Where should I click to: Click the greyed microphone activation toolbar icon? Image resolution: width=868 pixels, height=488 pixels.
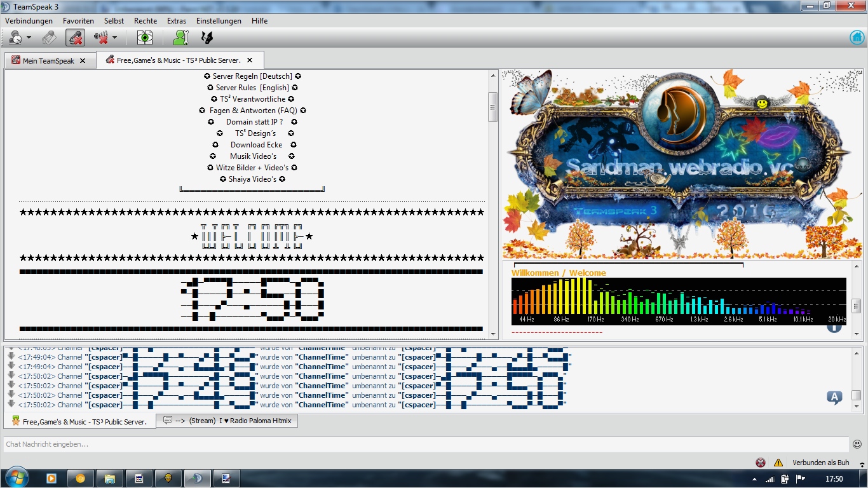pyautogui.click(x=50, y=38)
